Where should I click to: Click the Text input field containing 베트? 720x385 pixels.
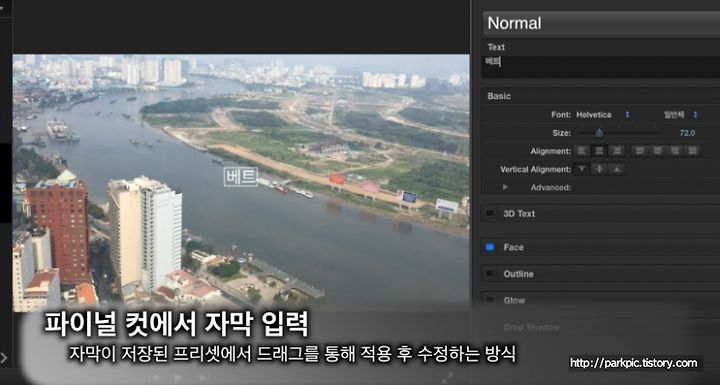tap(602, 67)
